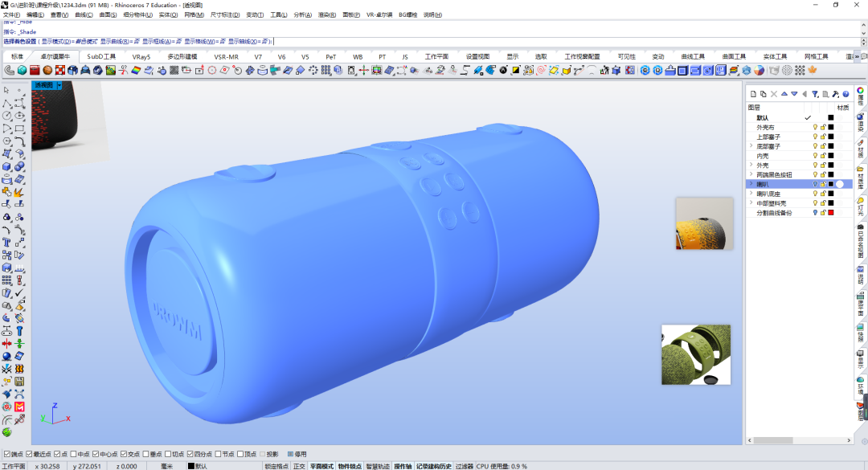868x470 pixels.
Task: Create a new layer in layers panel
Action: (x=753, y=94)
